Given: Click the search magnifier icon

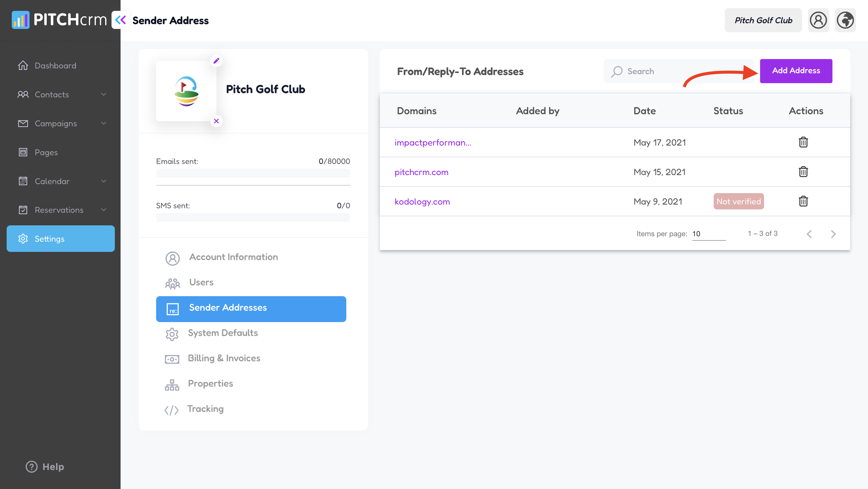Looking at the screenshot, I should coord(617,71).
